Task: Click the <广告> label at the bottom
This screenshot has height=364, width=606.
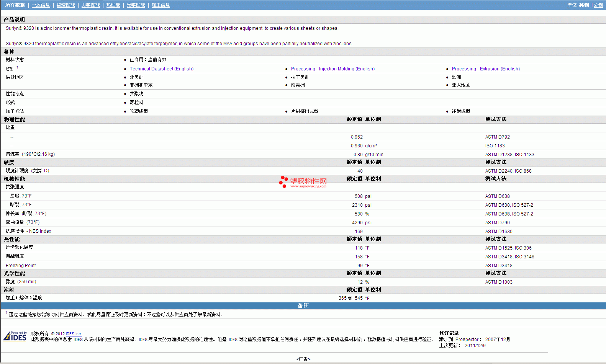Action: click(303, 359)
